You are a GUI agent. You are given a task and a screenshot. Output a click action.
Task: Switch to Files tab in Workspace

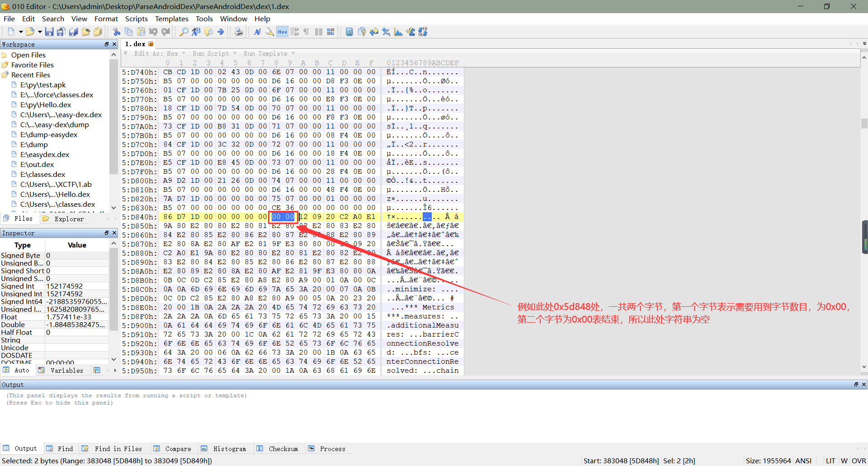click(x=19, y=219)
